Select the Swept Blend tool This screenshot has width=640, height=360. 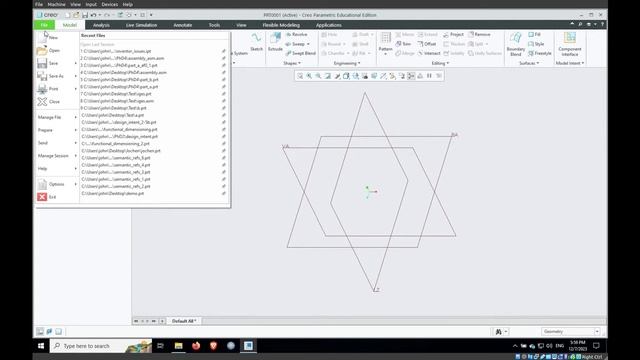click(x=300, y=53)
